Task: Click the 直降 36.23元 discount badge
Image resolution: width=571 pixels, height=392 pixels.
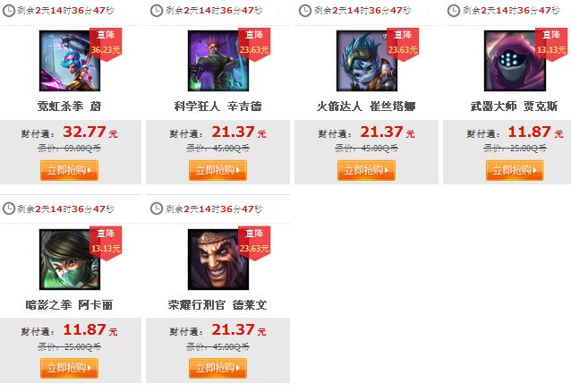Action: coord(106,44)
